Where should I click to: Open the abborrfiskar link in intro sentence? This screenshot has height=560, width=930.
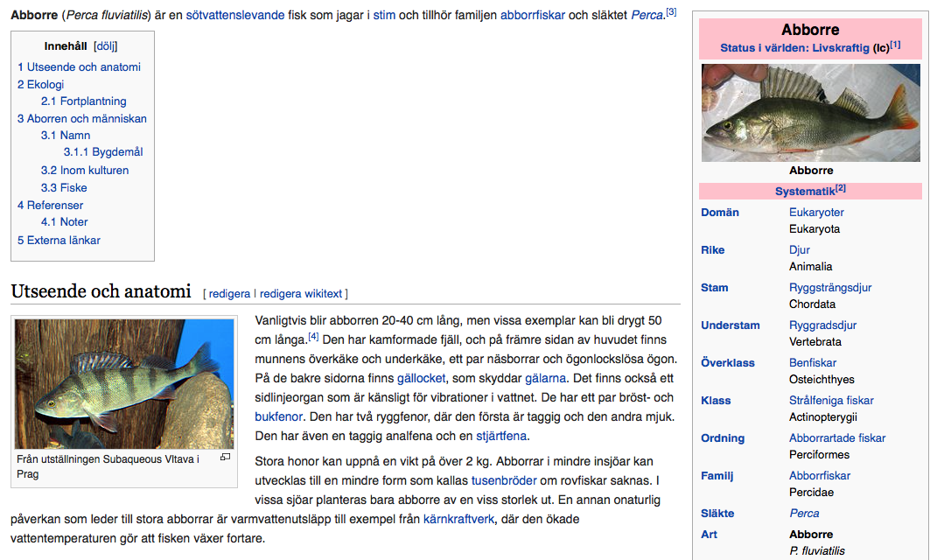[533, 15]
